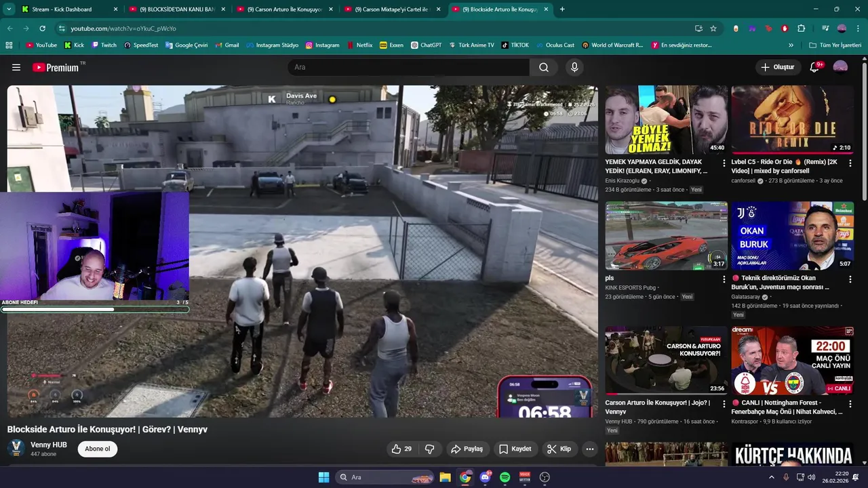Viewport: 868px width, 488px height.
Task: Open the Okan Buruk video thumbnail
Action: click(x=793, y=236)
